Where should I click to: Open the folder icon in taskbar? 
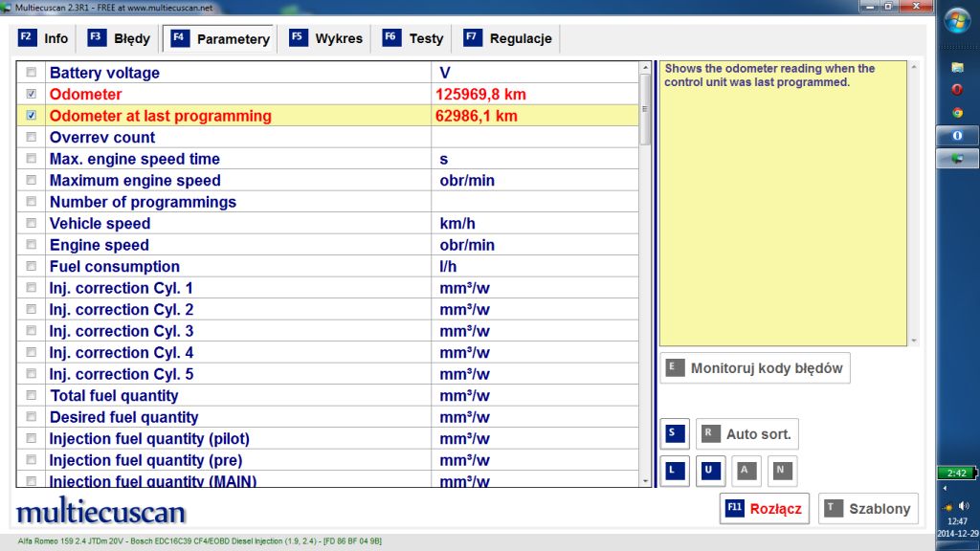coord(957,67)
